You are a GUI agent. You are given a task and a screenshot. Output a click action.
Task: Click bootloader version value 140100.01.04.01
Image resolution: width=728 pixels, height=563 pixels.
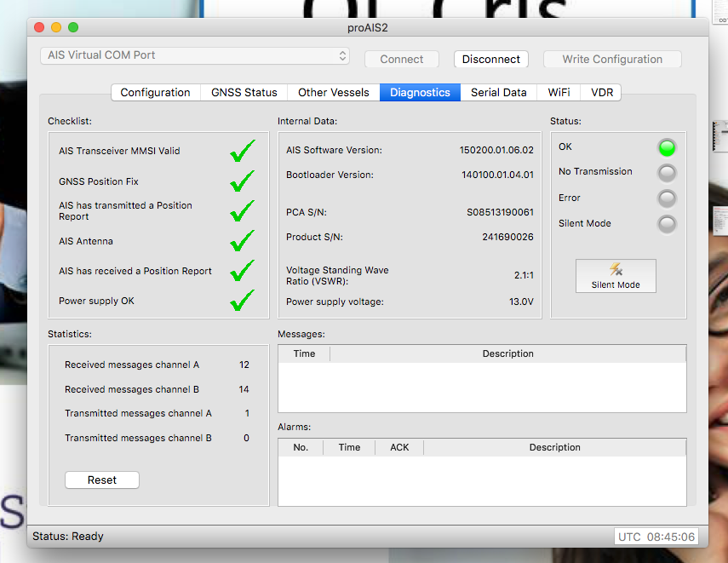pos(497,175)
